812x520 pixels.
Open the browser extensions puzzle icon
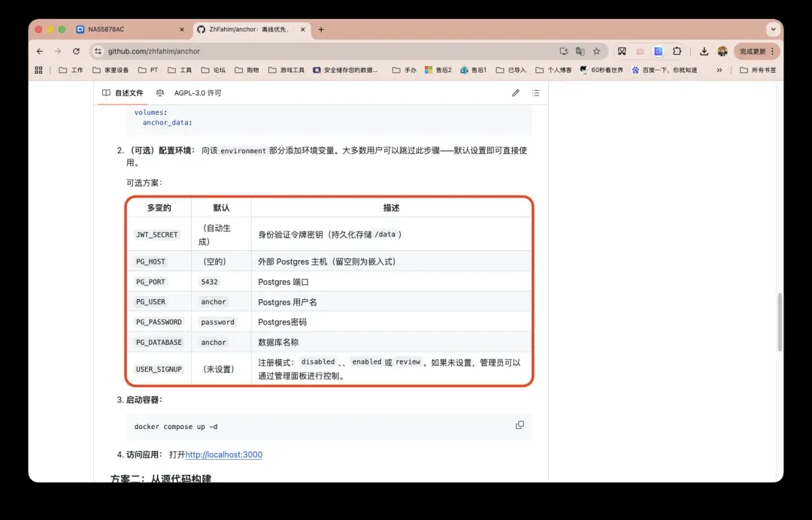[x=677, y=51]
